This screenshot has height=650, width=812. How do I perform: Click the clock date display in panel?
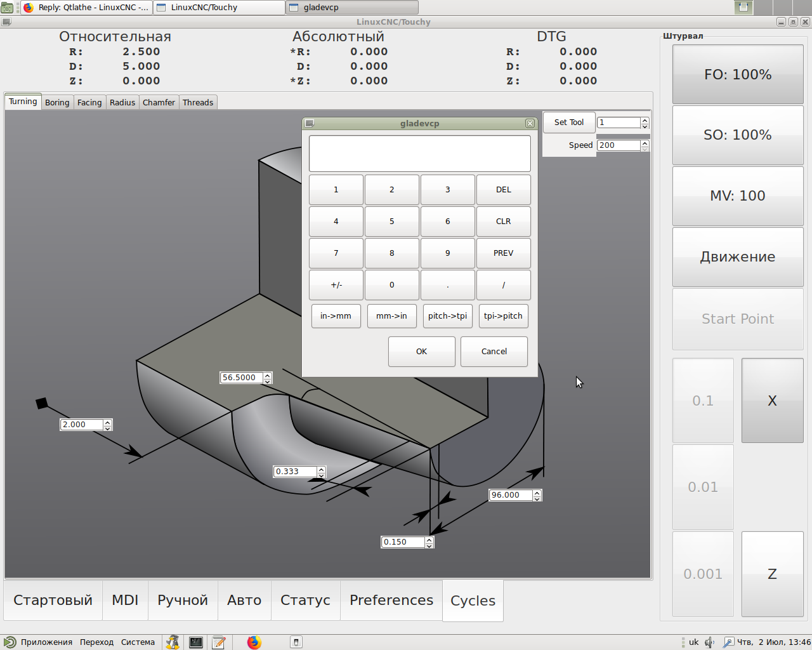pos(774,642)
